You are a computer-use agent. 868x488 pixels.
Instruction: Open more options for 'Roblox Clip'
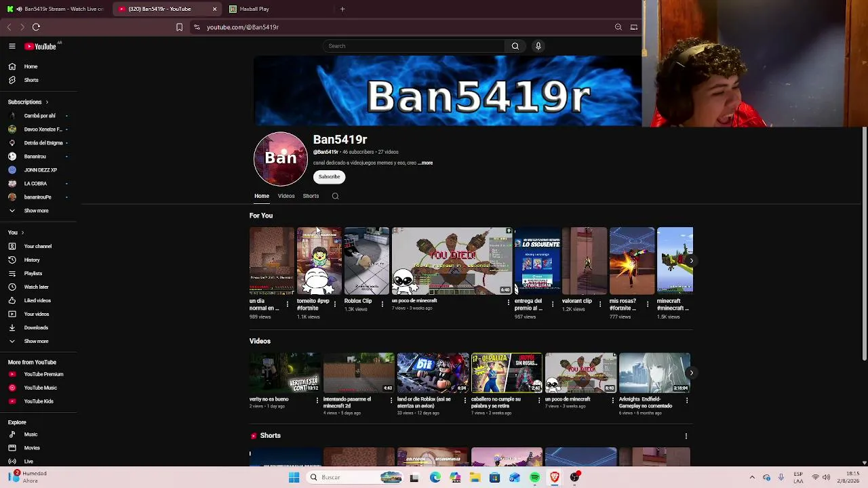pos(382,304)
